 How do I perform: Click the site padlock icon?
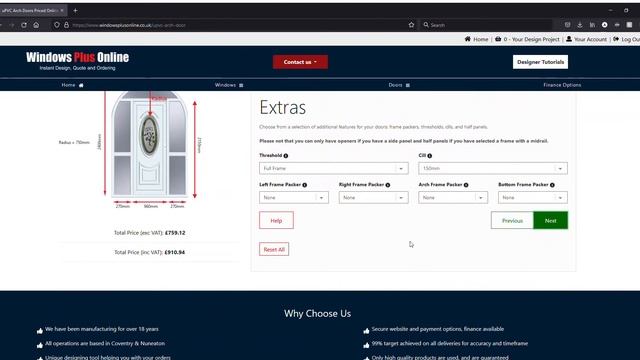tap(66, 25)
